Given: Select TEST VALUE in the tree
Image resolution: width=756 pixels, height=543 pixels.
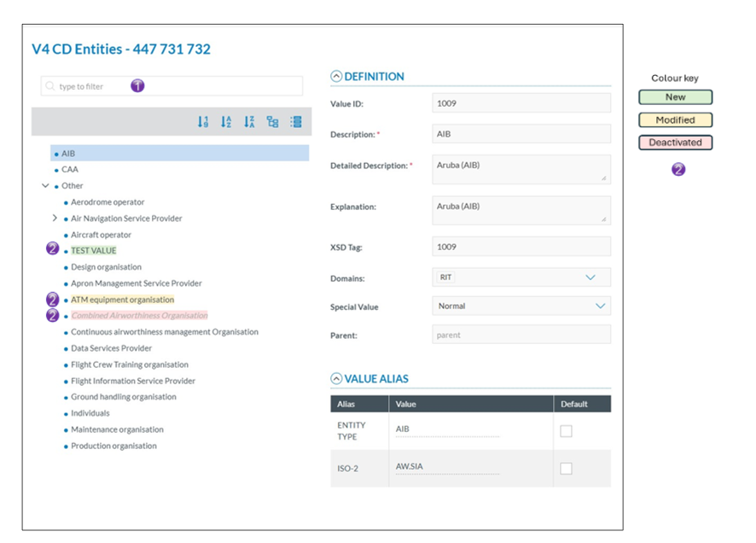Looking at the screenshot, I should [94, 251].
